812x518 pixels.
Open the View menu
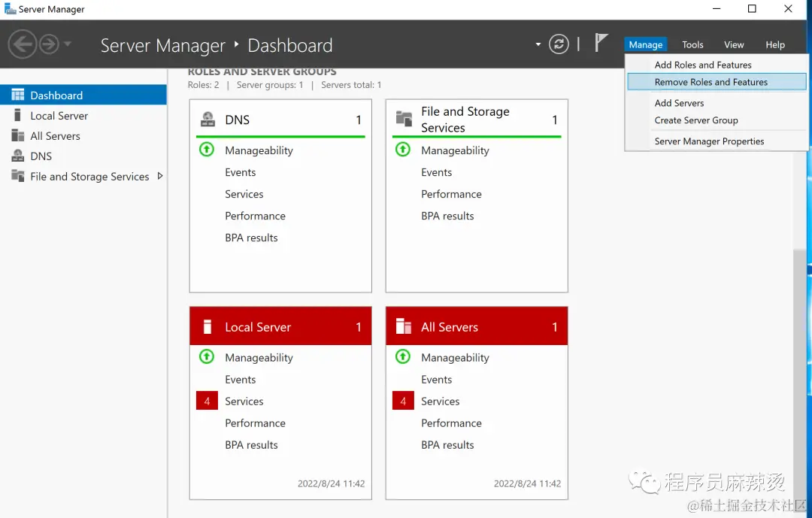(734, 44)
